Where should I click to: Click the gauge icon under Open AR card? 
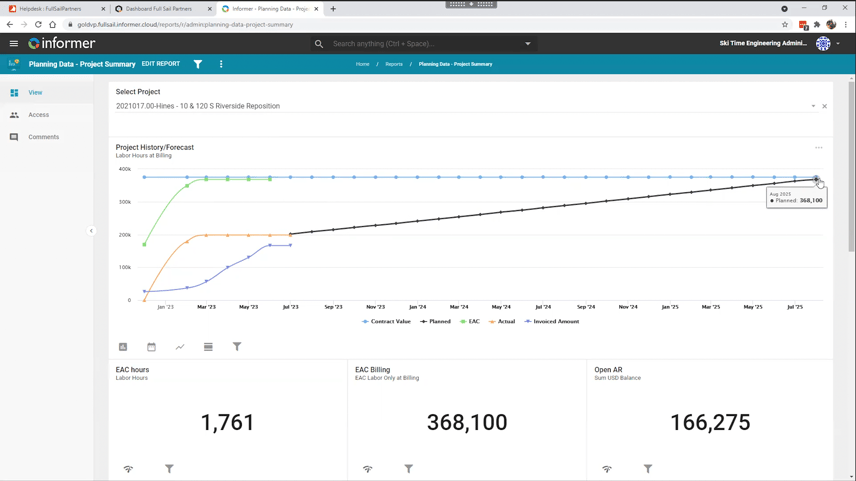(607, 469)
